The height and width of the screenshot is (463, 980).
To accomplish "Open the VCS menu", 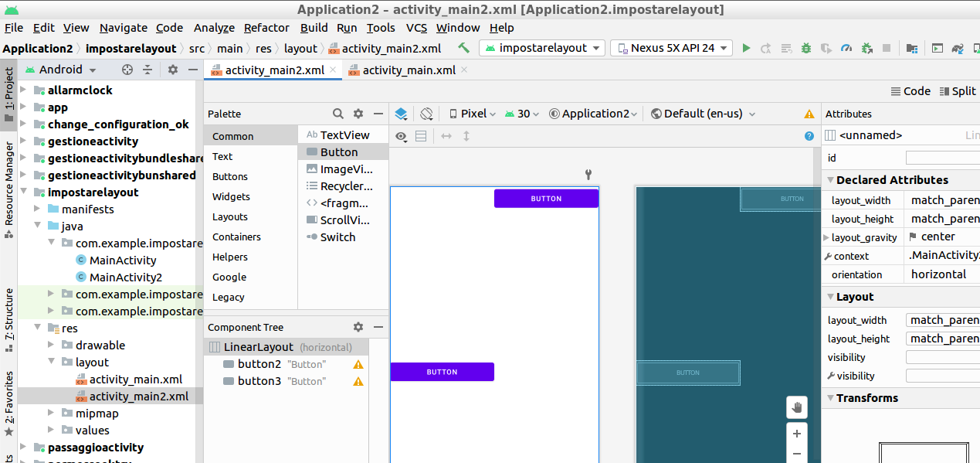I will click(416, 27).
